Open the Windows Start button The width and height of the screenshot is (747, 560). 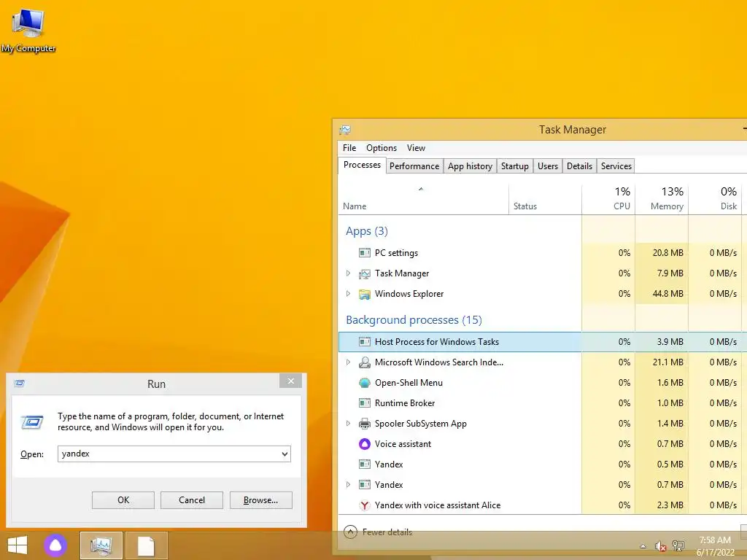[18, 545]
